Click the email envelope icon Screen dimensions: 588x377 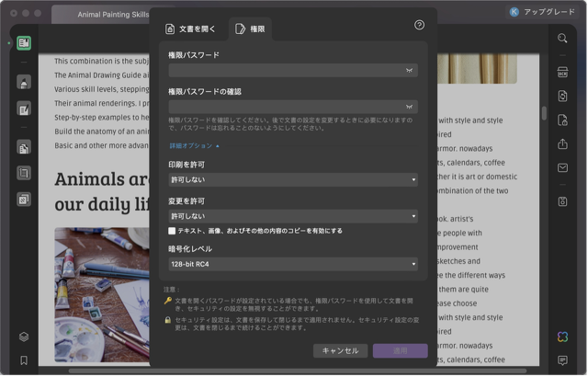(562, 168)
